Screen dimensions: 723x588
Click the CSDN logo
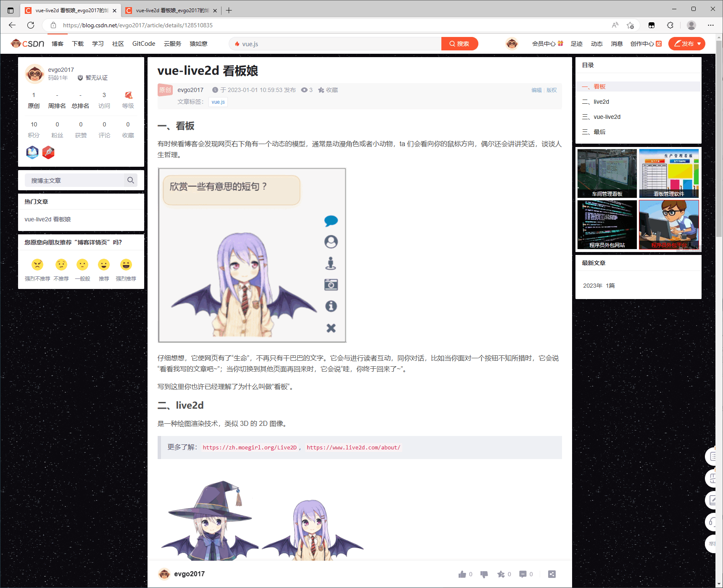pyautogui.click(x=28, y=44)
